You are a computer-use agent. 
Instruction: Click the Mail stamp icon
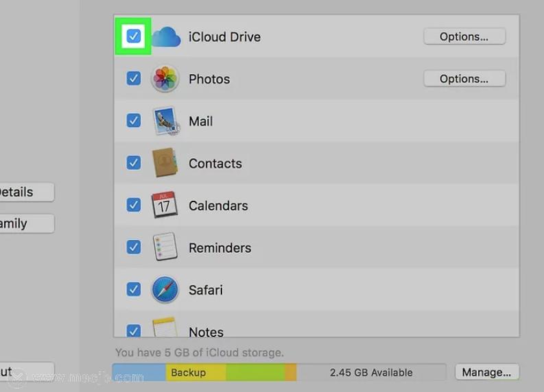165,121
